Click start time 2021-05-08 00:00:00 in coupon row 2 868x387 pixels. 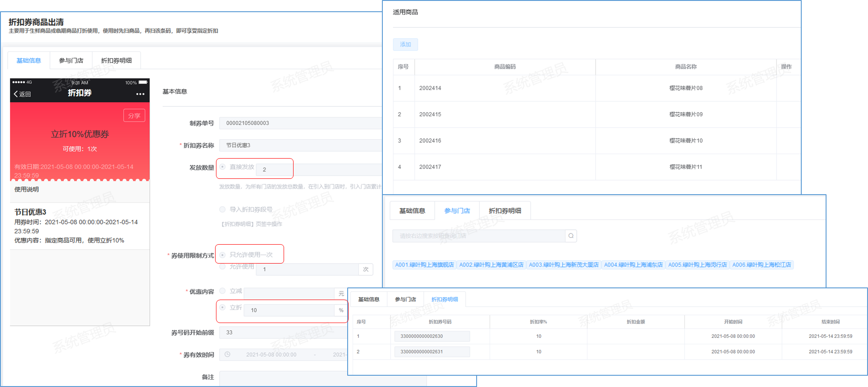733,351
